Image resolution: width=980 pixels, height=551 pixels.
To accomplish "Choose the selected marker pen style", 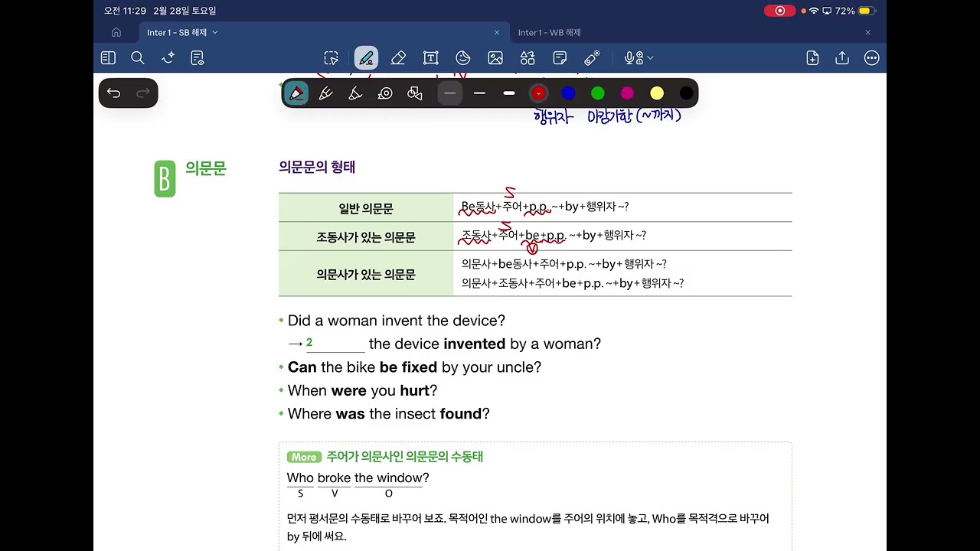I will pos(296,93).
